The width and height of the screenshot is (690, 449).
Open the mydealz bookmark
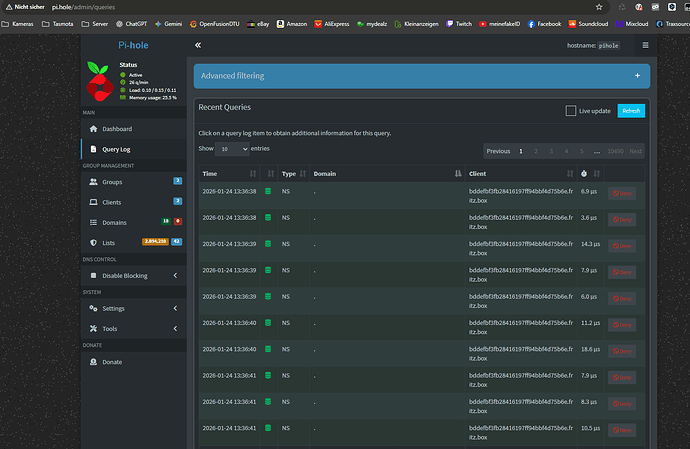click(x=372, y=24)
